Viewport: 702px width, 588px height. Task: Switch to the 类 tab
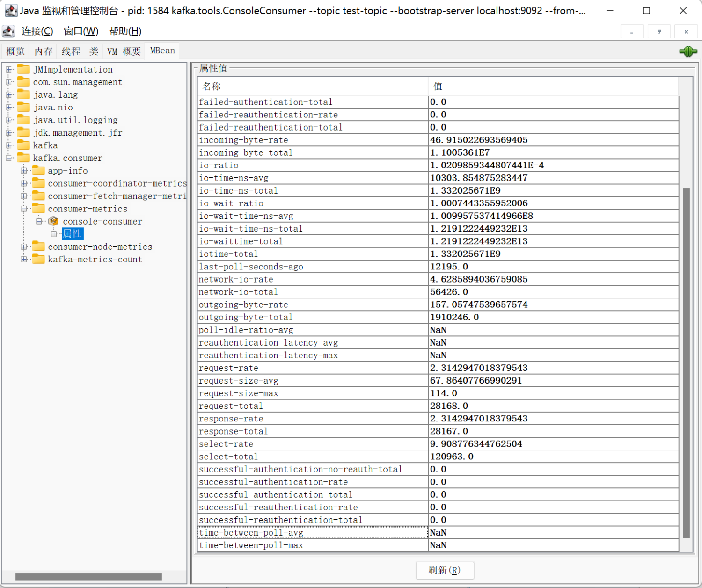tap(94, 51)
